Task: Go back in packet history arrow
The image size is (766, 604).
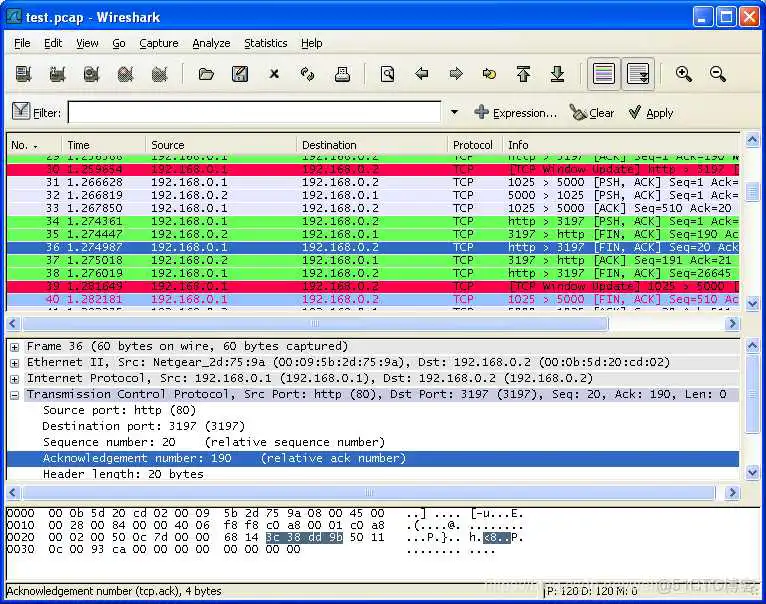Action: tap(422, 74)
